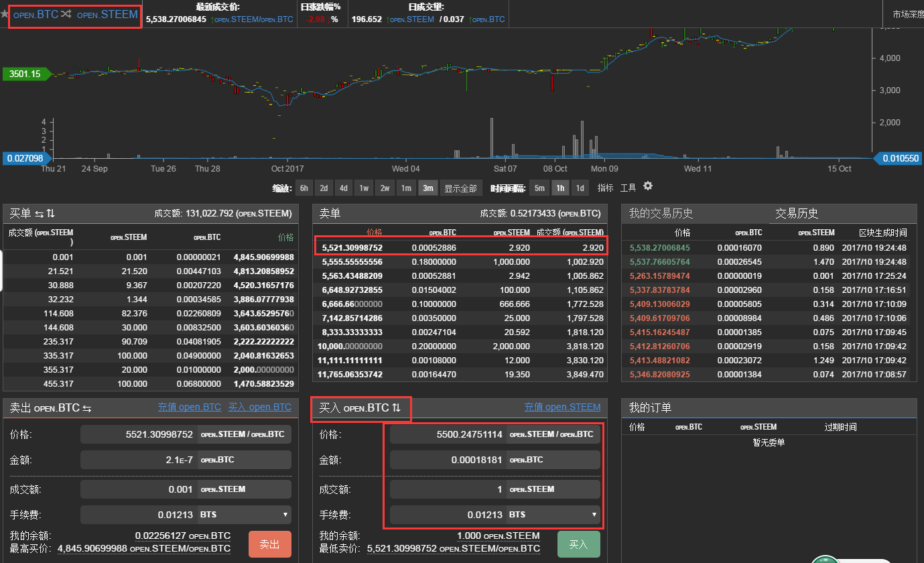
Task: Click green 买入 buy button
Action: (579, 544)
